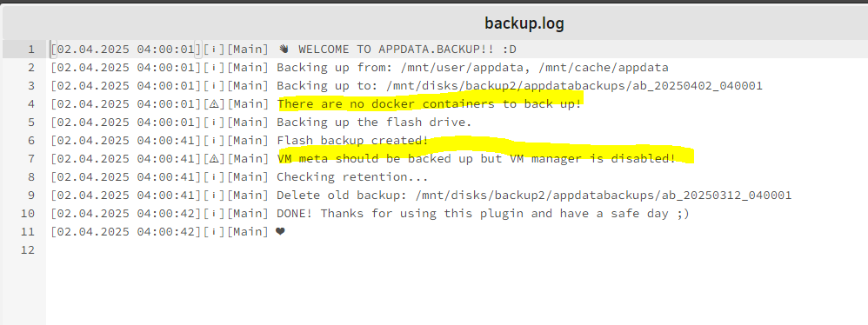Image resolution: width=868 pixels, height=325 pixels.
Task: Click the info icon on line 9
Action: (x=214, y=196)
